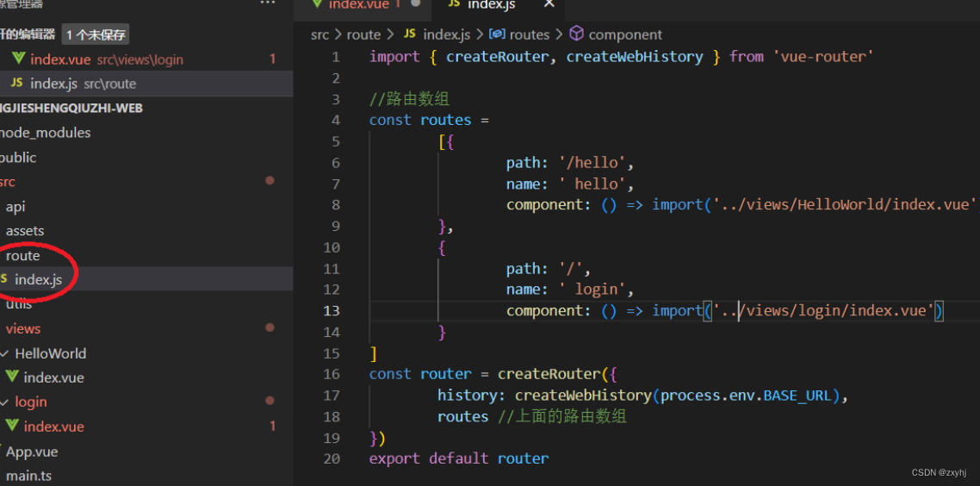Open the api folder
This screenshot has width=980, height=486.
(x=16, y=207)
